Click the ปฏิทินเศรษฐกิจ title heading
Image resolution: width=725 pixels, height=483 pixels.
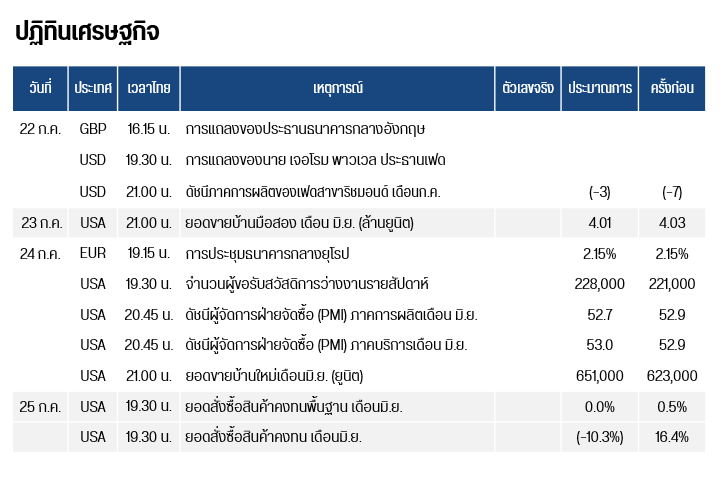[88, 32]
